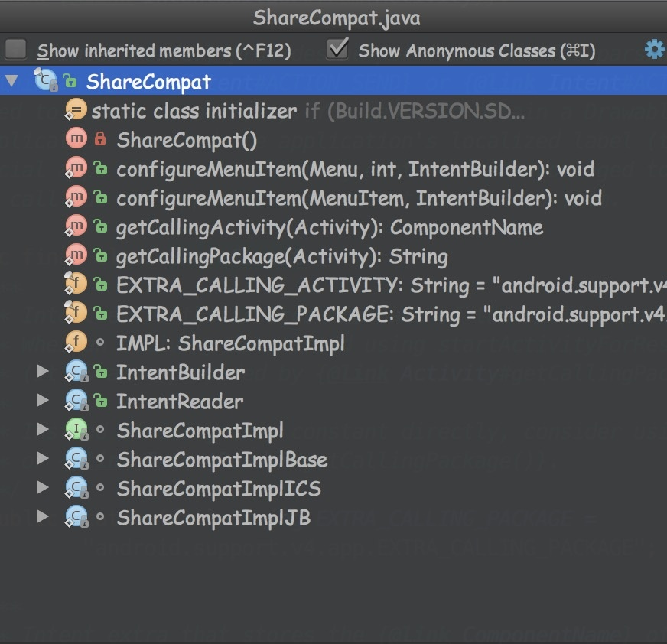The width and height of the screenshot is (667, 644).
Task: Select the IntentBuilder inner class
Action: pos(333,372)
